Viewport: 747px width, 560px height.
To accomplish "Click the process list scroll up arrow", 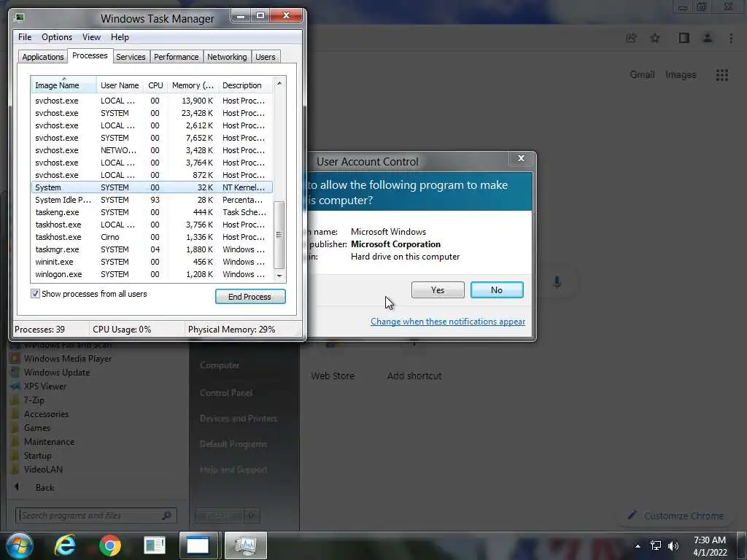I will pyautogui.click(x=279, y=83).
